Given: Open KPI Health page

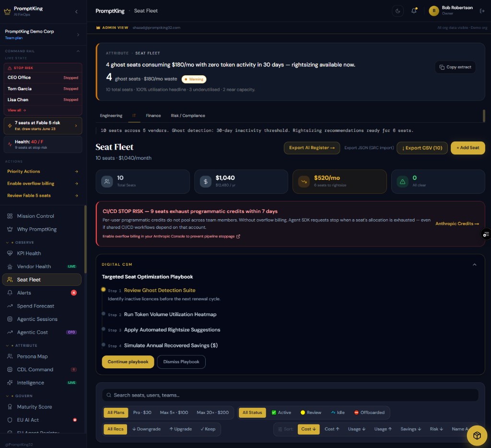Looking at the screenshot, I should pos(42,253).
